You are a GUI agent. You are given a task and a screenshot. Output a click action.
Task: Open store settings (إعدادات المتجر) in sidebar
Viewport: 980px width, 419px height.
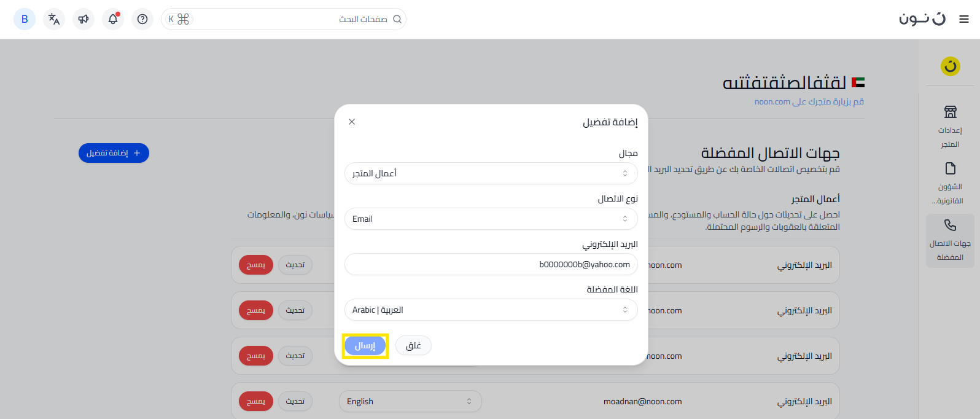click(x=950, y=128)
